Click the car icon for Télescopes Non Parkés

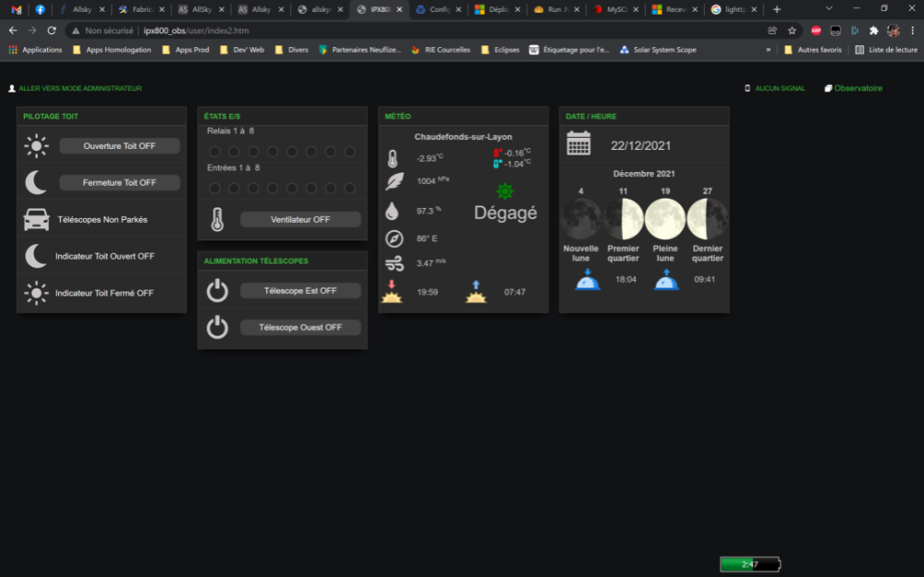point(36,219)
